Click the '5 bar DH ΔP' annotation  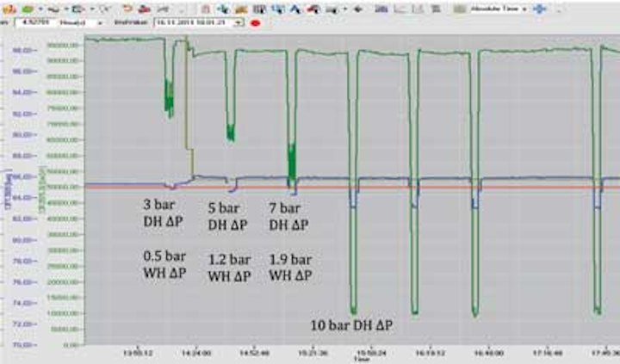pyautogui.click(x=227, y=216)
